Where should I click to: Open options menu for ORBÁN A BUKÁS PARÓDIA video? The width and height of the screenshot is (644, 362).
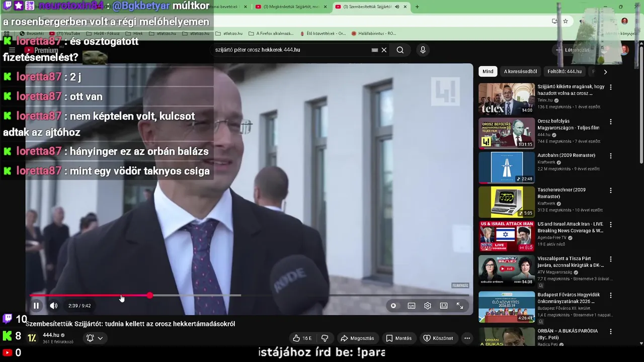pyautogui.click(x=611, y=331)
